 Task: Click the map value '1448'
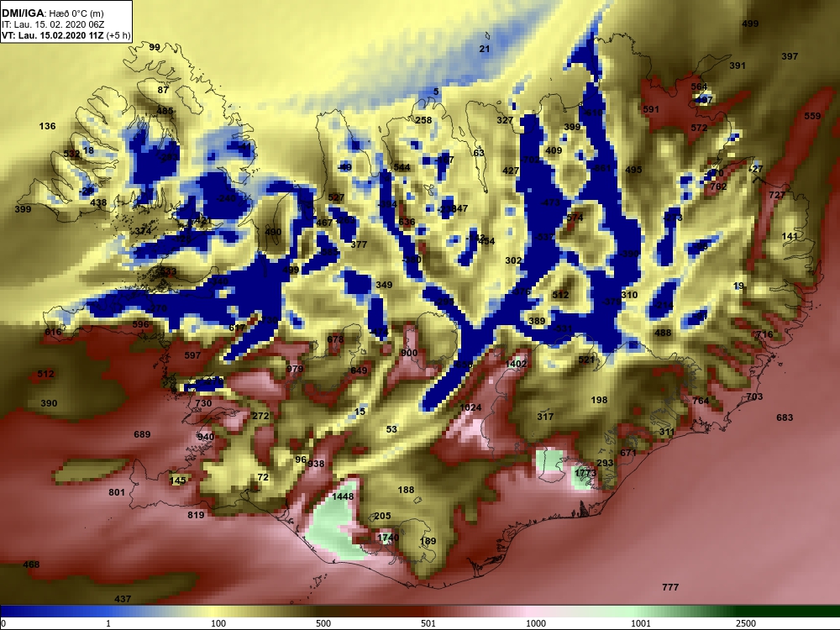(x=343, y=496)
